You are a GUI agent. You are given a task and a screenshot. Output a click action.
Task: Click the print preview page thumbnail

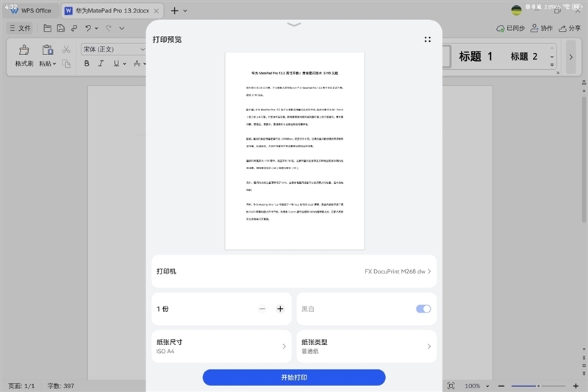pos(295,151)
